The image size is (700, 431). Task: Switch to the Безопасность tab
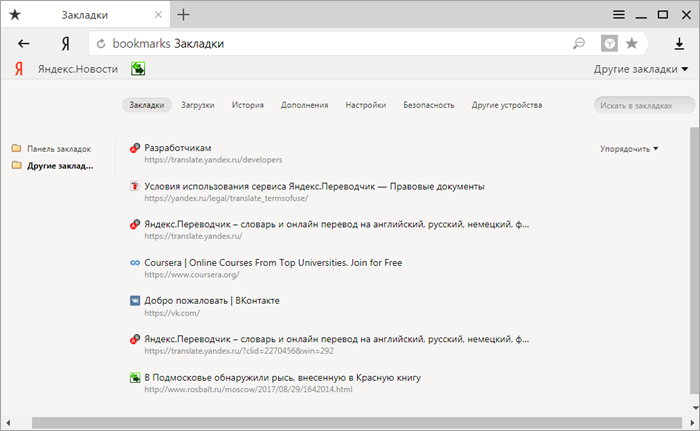click(x=429, y=105)
